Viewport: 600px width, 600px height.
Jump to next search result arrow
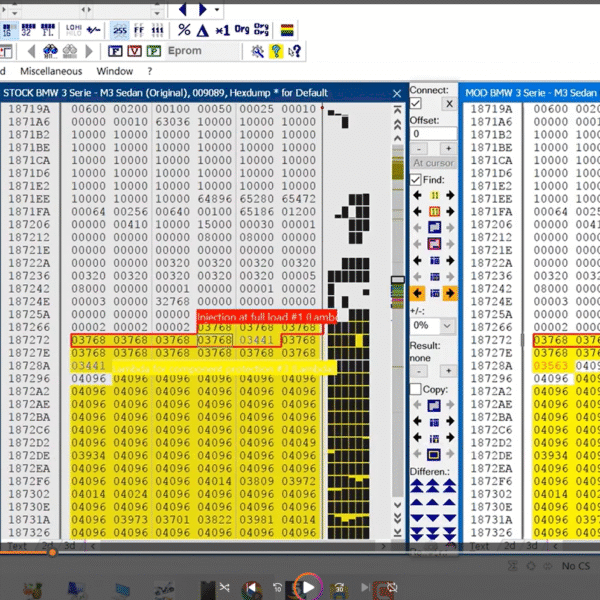click(x=89, y=51)
